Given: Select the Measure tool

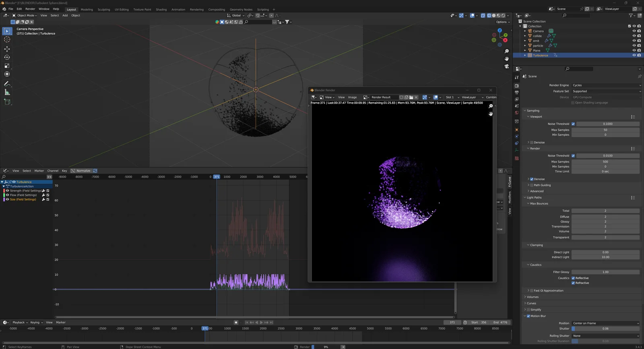Looking at the screenshot, I should (x=7, y=92).
